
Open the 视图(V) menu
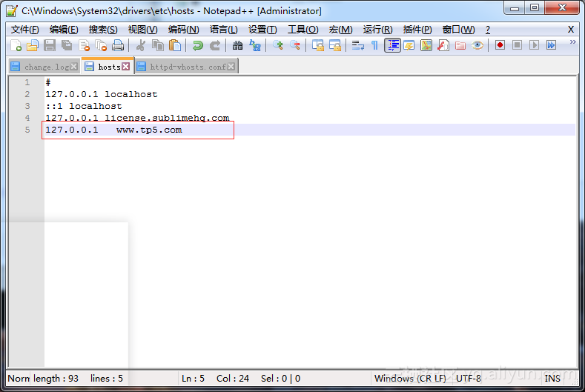pos(142,30)
